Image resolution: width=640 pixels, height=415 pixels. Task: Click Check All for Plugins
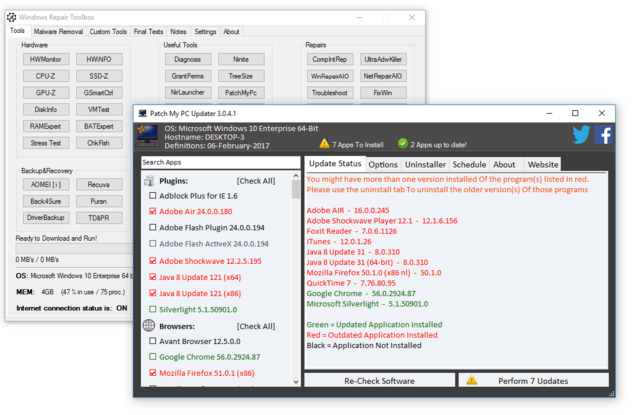(x=256, y=181)
